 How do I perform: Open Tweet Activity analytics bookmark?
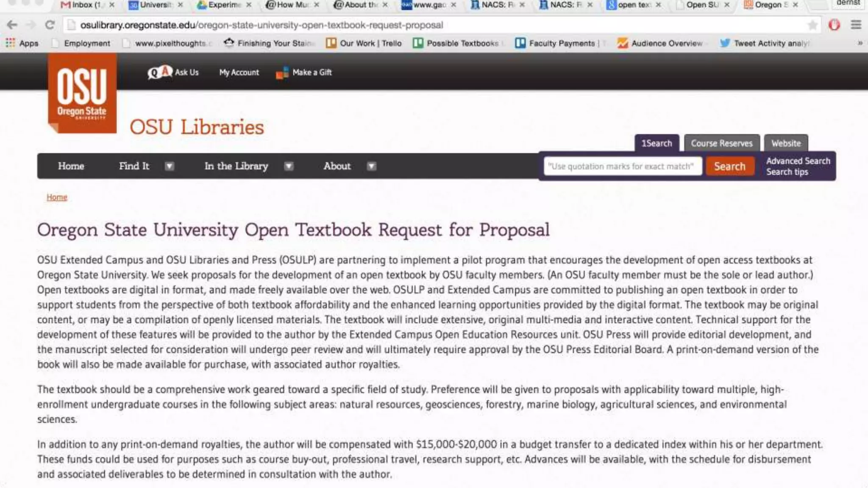click(766, 43)
